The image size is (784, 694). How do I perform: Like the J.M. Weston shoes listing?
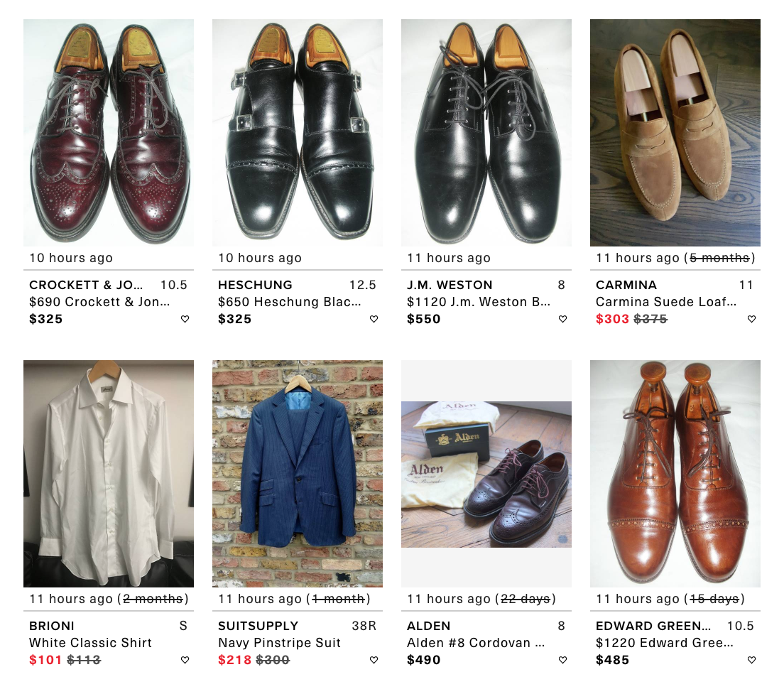tap(563, 319)
